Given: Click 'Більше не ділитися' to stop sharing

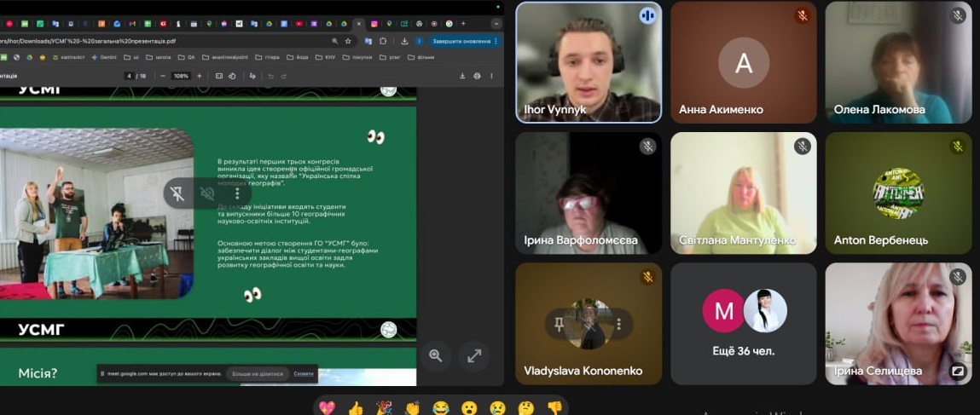Looking at the screenshot, I should [x=258, y=373].
